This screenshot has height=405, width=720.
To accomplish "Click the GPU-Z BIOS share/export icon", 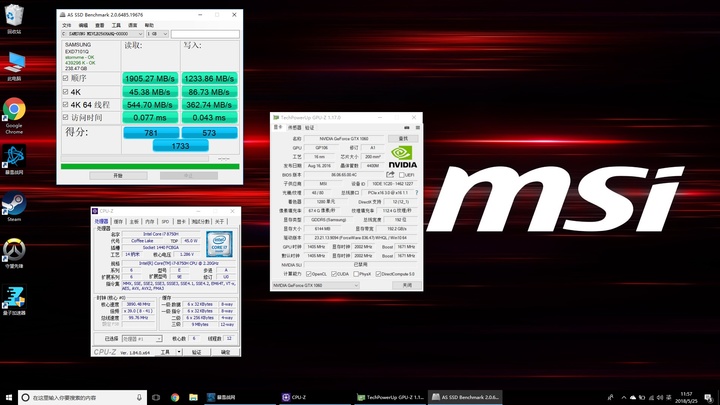I will (x=390, y=174).
